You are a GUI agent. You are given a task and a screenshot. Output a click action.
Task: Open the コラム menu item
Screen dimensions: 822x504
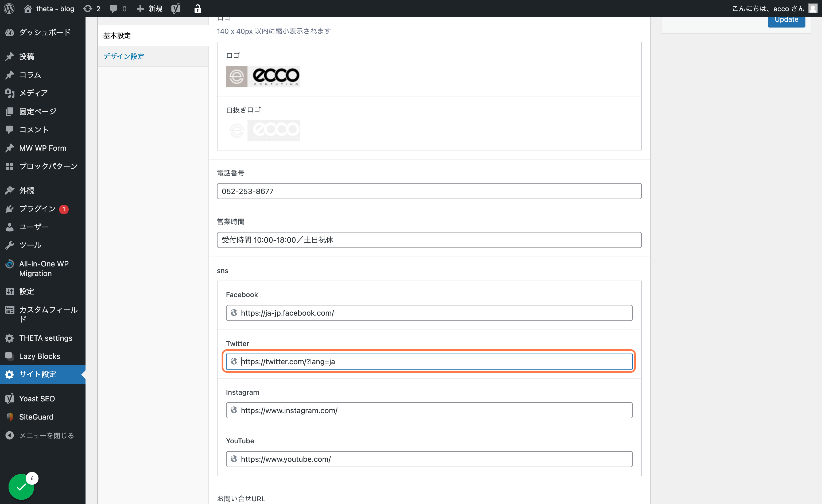pyautogui.click(x=43, y=75)
